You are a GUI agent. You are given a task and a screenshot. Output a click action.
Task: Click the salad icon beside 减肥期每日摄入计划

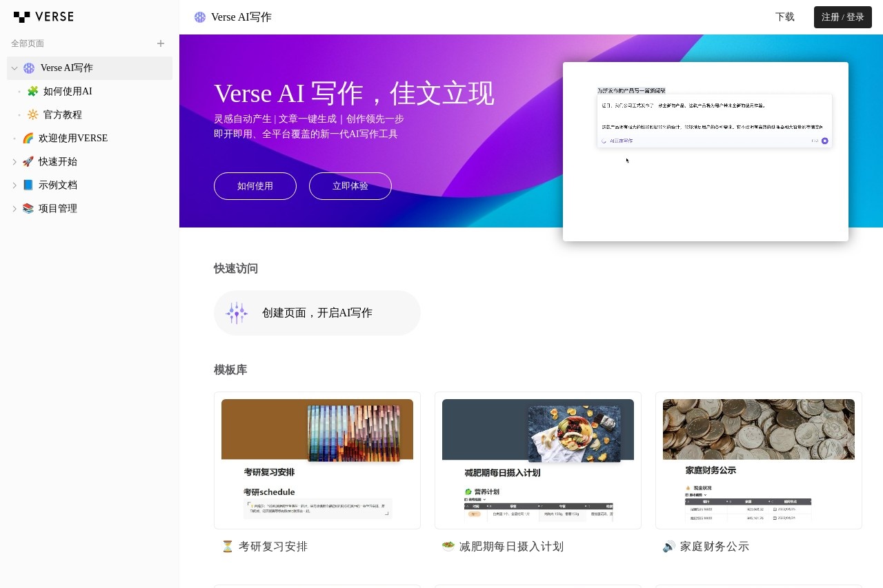pos(448,547)
